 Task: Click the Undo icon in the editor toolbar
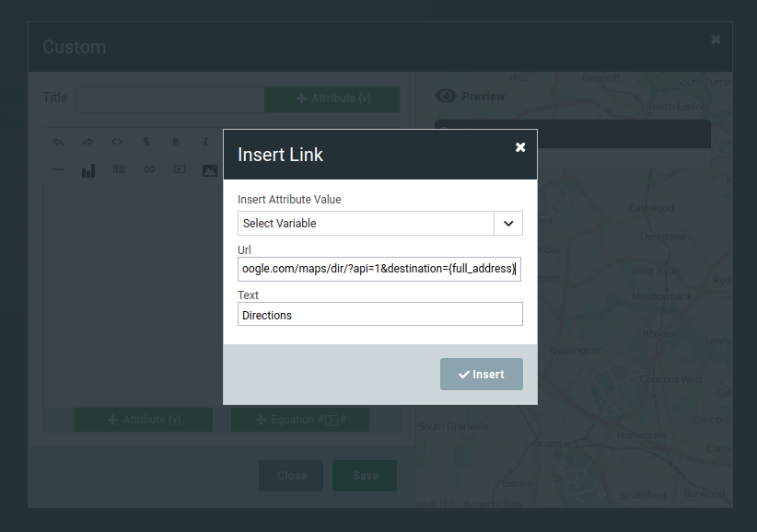tap(56, 141)
